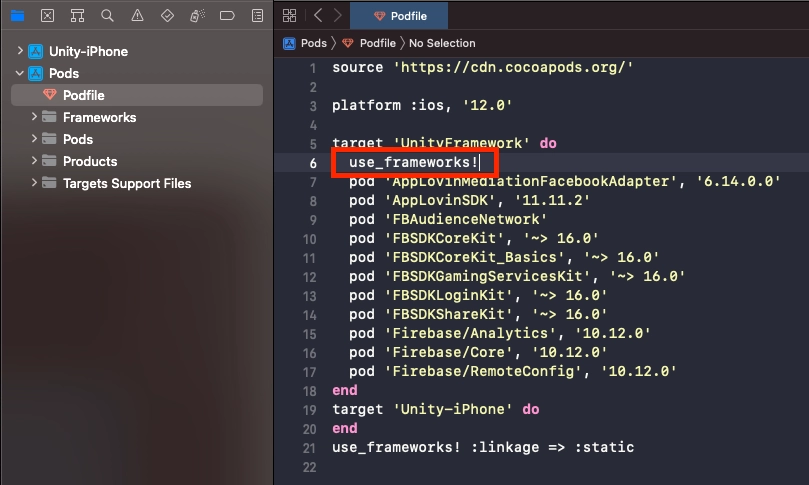Image resolution: width=809 pixels, height=485 pixels.
Task: Expand the Targets Support Files folder
Action: [x=34, y=183]
